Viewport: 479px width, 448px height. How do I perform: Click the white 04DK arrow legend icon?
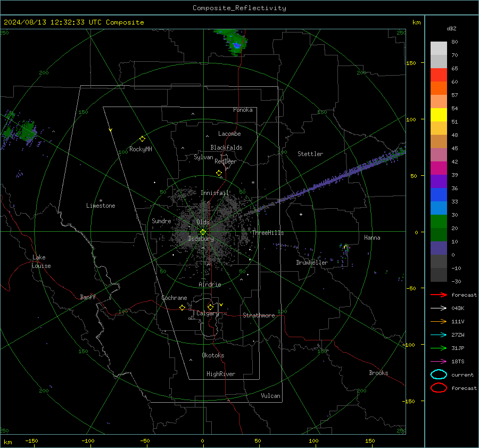pos(439,308)
